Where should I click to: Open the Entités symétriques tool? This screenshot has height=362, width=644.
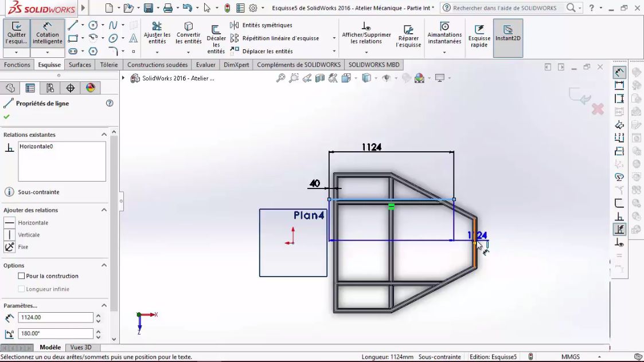coord(266,25)
